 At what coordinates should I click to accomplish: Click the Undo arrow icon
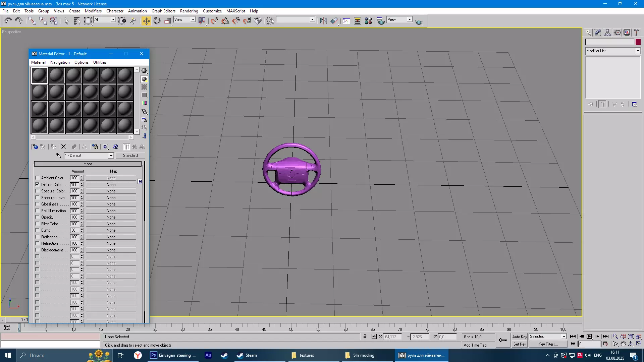pos(8,21)
